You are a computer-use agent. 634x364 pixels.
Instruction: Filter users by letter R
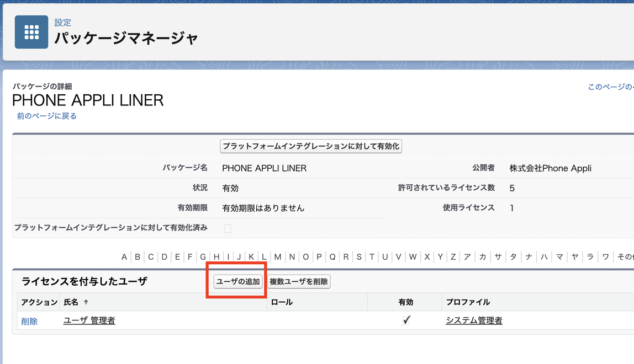[346, 257]
